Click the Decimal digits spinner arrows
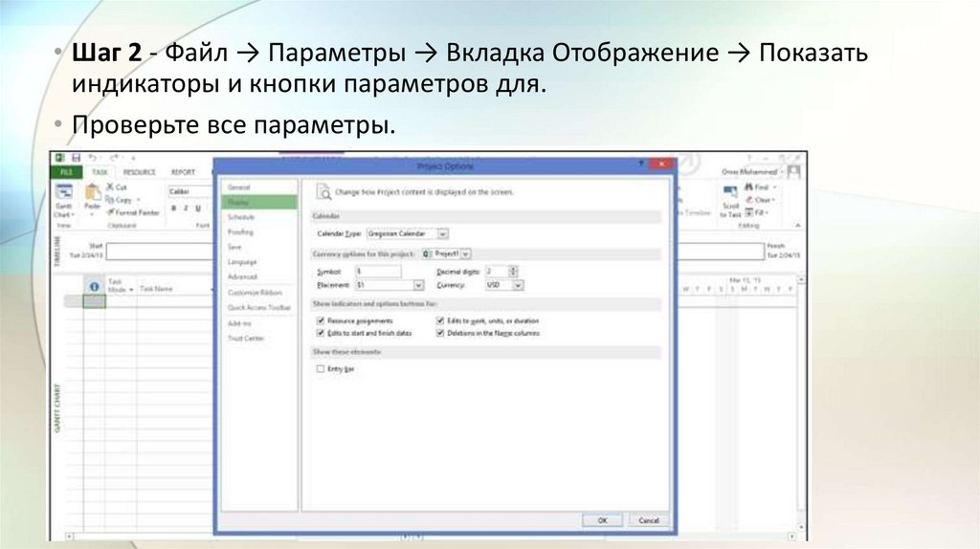This screenshot has width=980, height=549. [513, 271]
